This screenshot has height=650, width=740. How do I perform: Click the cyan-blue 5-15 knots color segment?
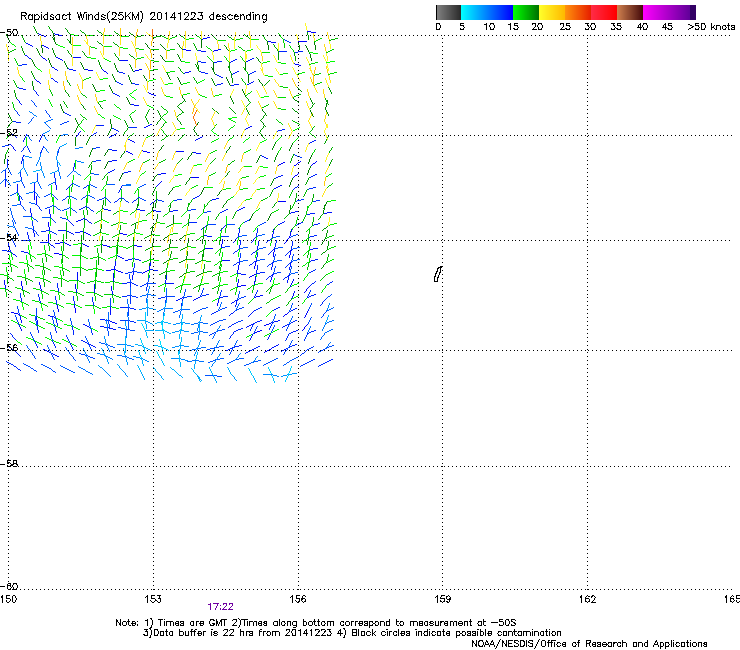tap(487, 12)
